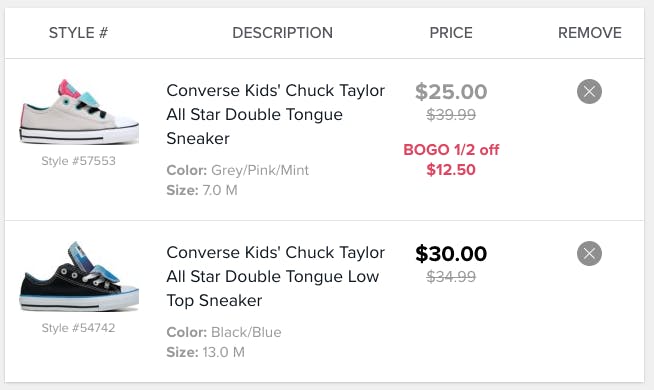Click the $30.00 sale price

tap(451, 254)
